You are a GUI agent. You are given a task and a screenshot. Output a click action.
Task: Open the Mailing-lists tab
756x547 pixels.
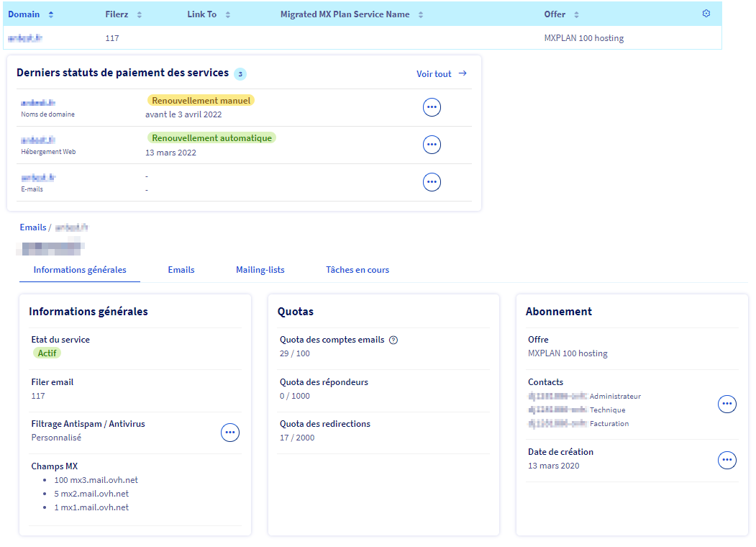click(260, 270)
